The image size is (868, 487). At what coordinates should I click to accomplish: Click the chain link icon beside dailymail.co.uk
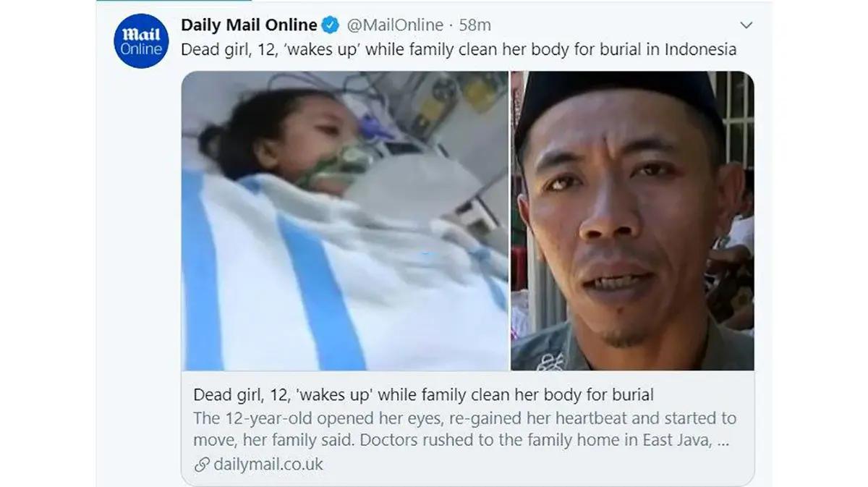point(201,465)
